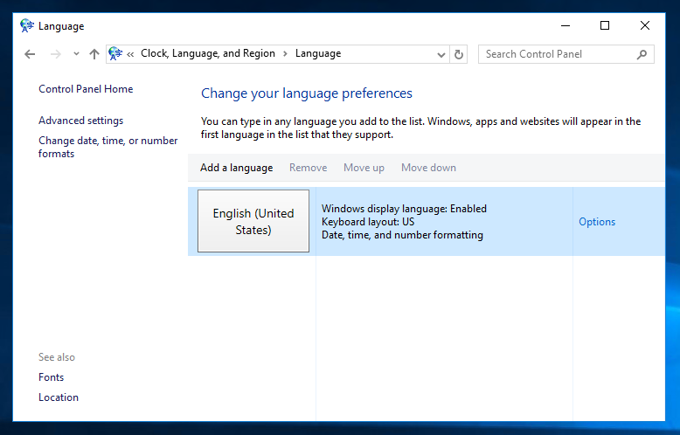This screenshot has width=680, height=435.
Task: Click Move up in language toolbar
Action: tap(364, 168)
